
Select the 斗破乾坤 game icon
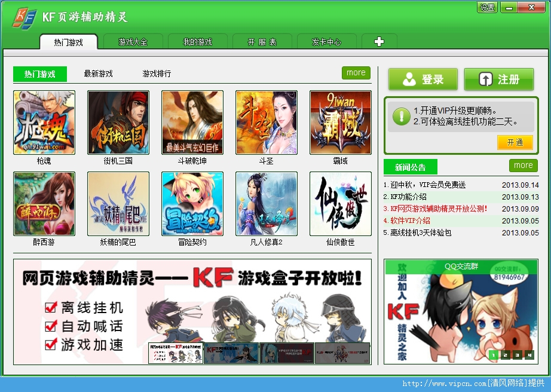192,122
